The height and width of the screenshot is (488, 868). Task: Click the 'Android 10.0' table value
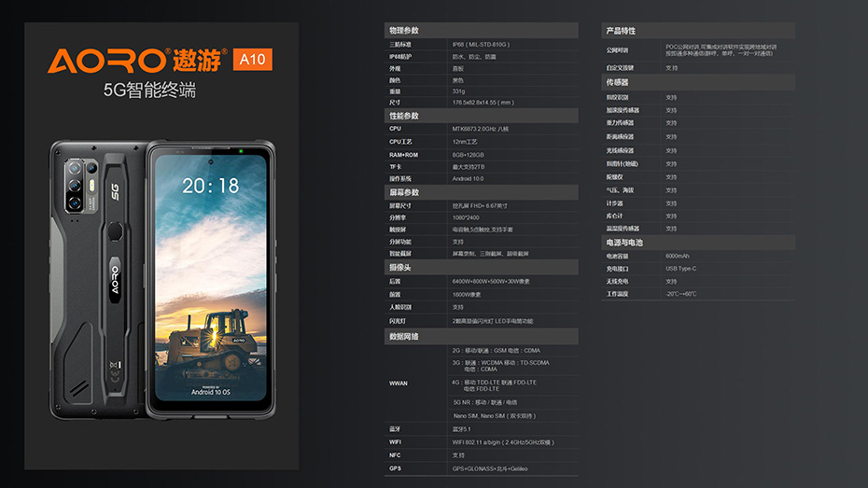point(468,179)
